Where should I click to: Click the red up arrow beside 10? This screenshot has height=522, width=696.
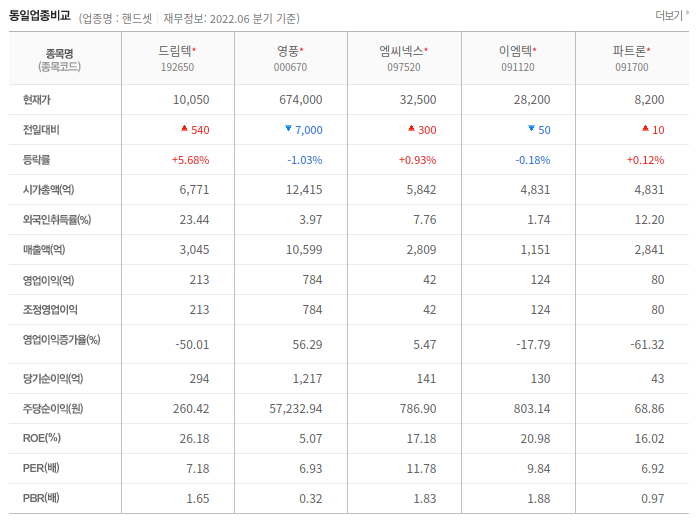645,128
